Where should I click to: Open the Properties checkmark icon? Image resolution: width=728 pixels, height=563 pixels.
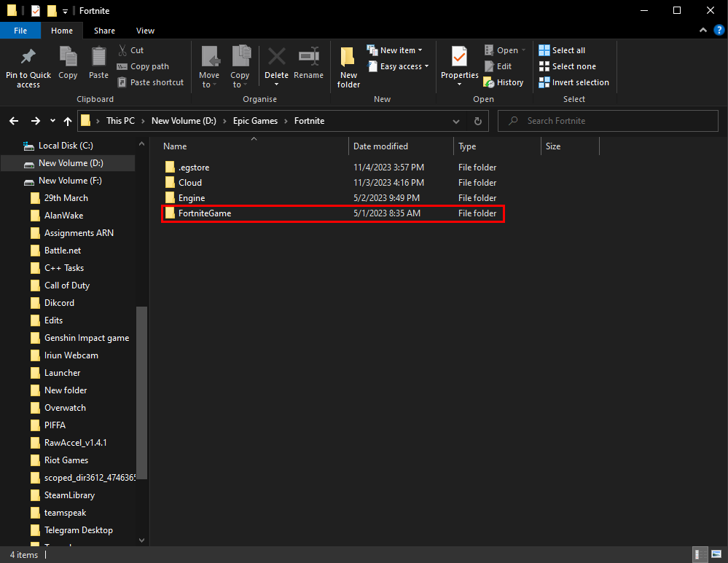460,57
